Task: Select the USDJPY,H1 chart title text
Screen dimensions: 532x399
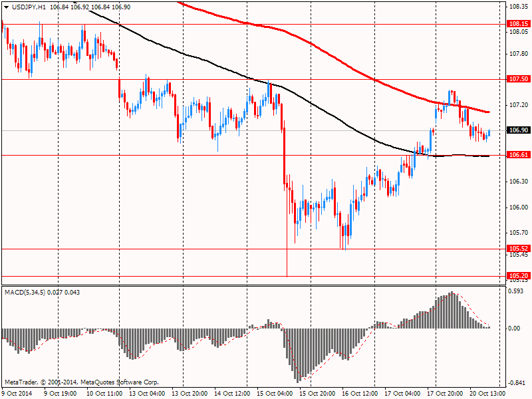Action: [x=29, y=7]
